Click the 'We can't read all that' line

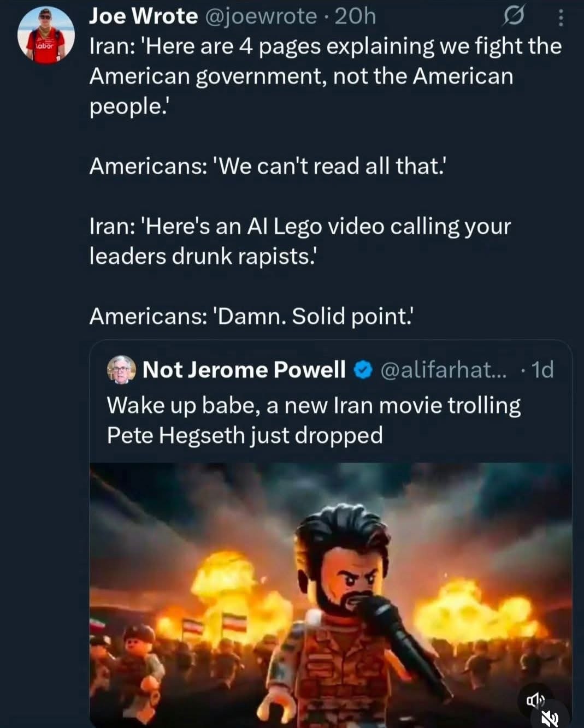tap(268, 166)
